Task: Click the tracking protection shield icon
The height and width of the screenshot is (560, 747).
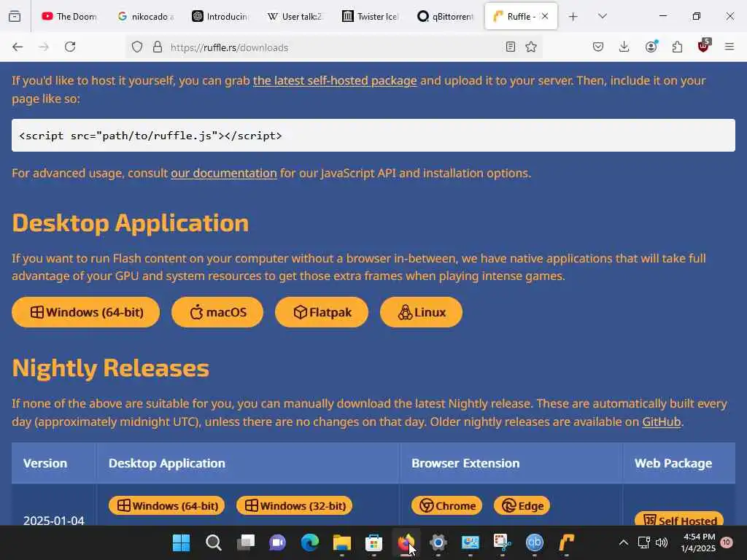Action: click(137, 47)
